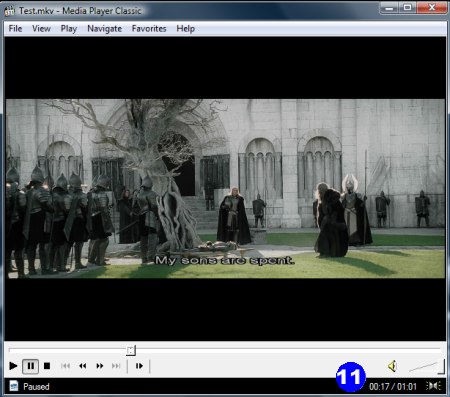
Task: Skip to previous chapter
Action: point(65,366)
